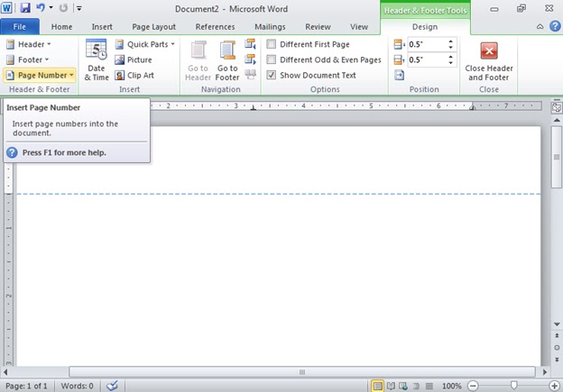
Task: Toggle the ruler icon above the scrollbar
Action: pyautogui.click(x=557, y=107)
